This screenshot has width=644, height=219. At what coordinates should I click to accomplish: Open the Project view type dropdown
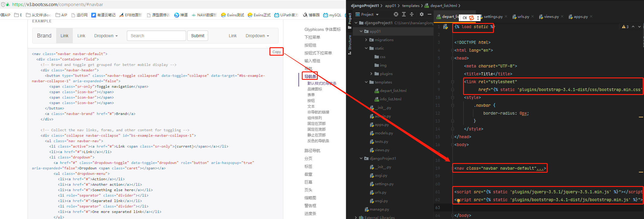367,14
